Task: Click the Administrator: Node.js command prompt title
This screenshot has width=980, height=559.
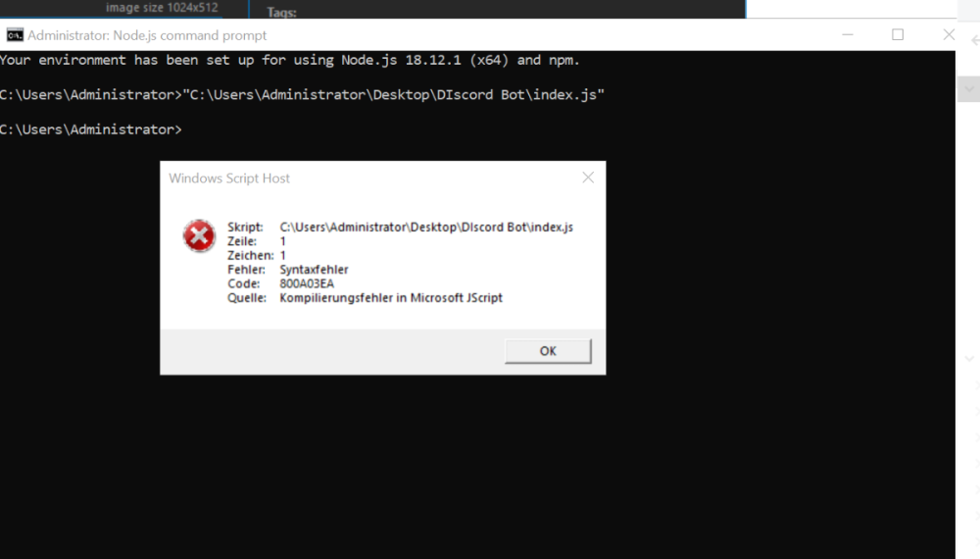Action: pos(147,35)
